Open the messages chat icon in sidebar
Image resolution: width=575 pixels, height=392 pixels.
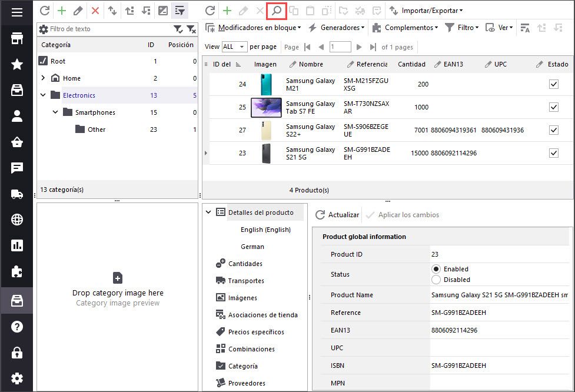tap(17, 168)
